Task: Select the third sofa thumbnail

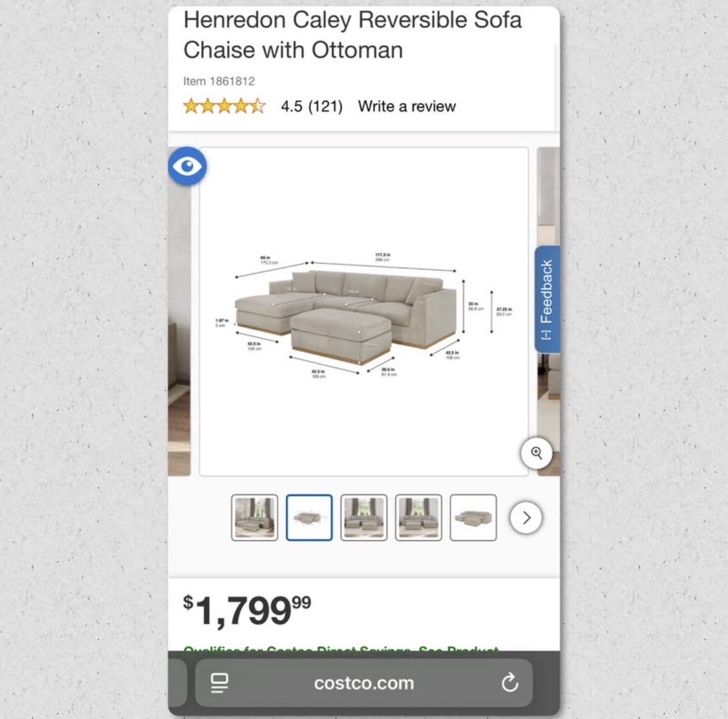Action: point(364,517)
